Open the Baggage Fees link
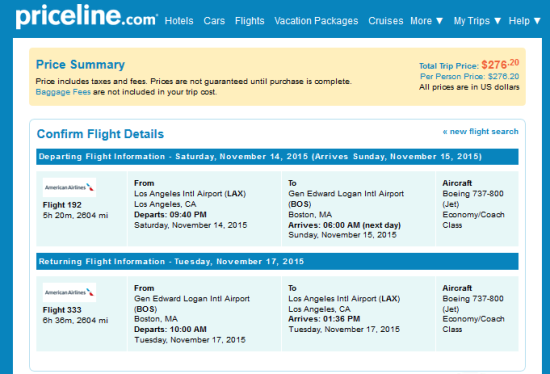This screenshot has width=550, height=374. pos(63,92)
